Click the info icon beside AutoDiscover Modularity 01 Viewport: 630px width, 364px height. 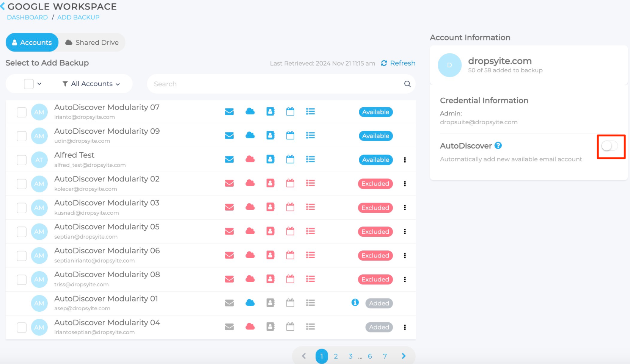click(x=355, y=302)
